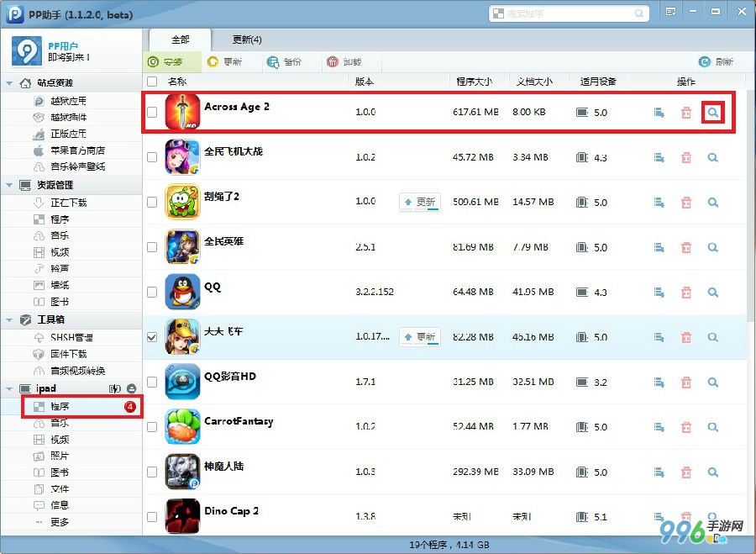Click the magnifier icon for Across Age 2
Screen dimensions: 756x554
coord(712,113)
